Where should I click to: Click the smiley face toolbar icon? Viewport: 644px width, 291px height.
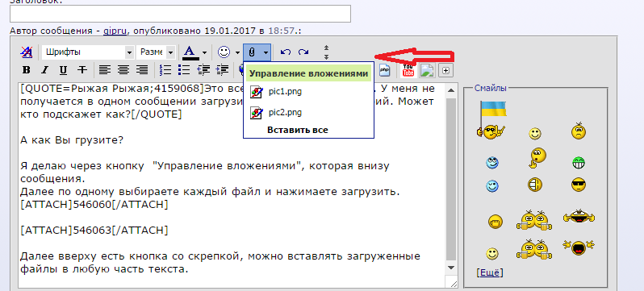224,52
